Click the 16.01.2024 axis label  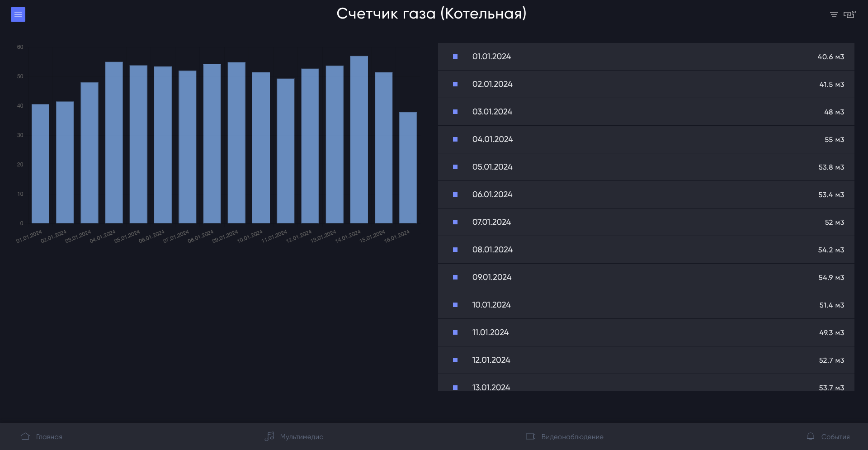point(397,236)
